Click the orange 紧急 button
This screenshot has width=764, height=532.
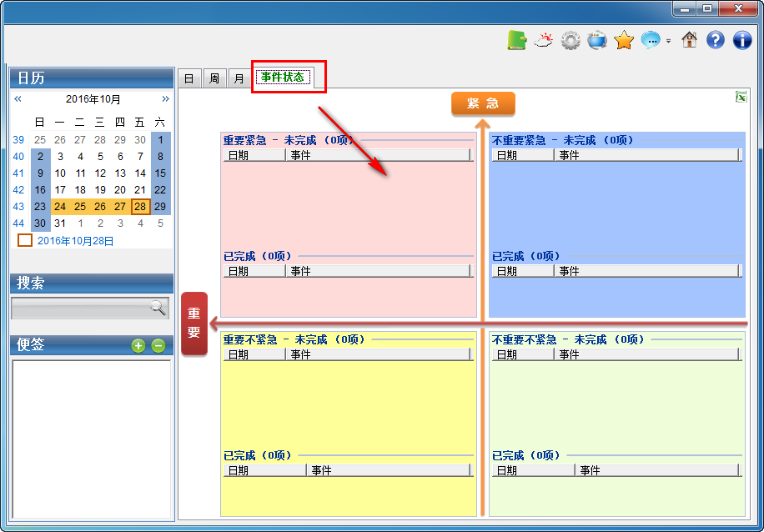click(483, 103)
